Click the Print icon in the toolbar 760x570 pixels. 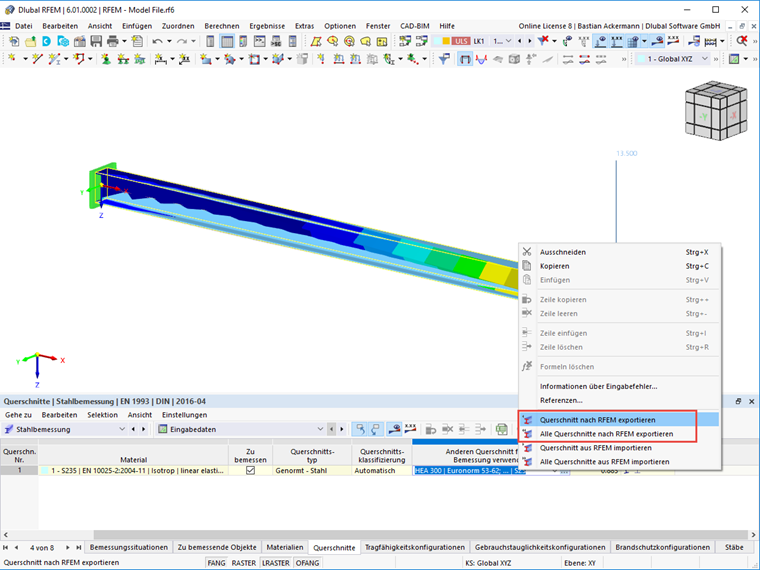(112, 42)
